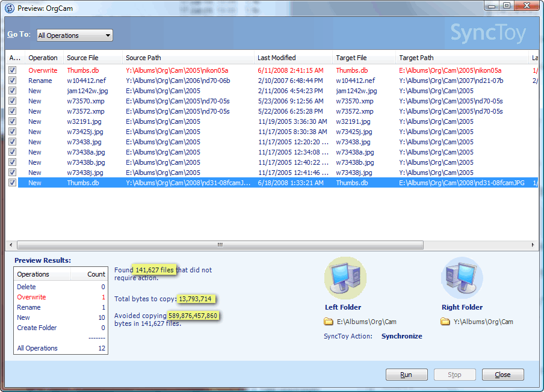Toggle checkbox for w73438j.jpg row

point(13,173)
